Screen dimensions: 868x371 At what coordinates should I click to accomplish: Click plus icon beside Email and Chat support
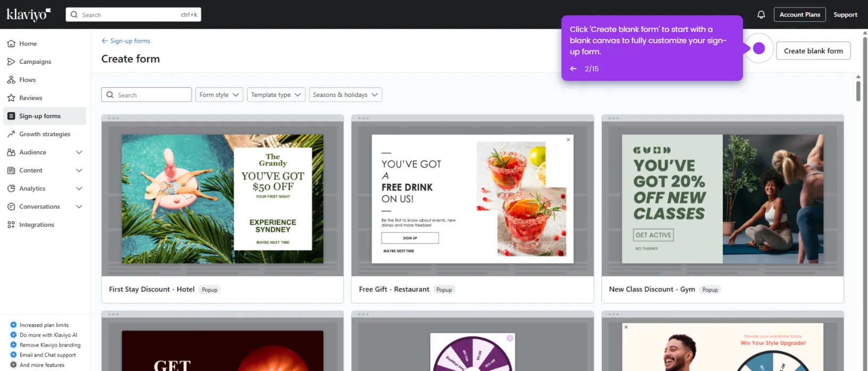(x=13, y=355)
